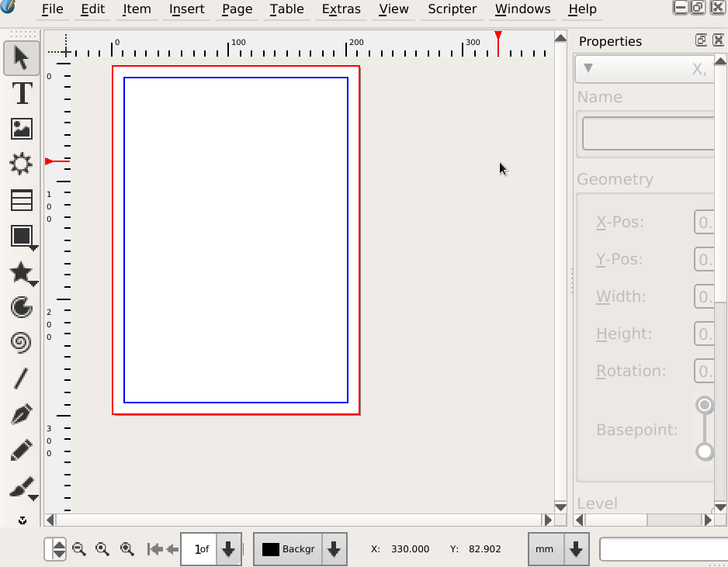Select the Text Frame tool
Viewport: 728px width, 567px height.
tap(22, 93)
